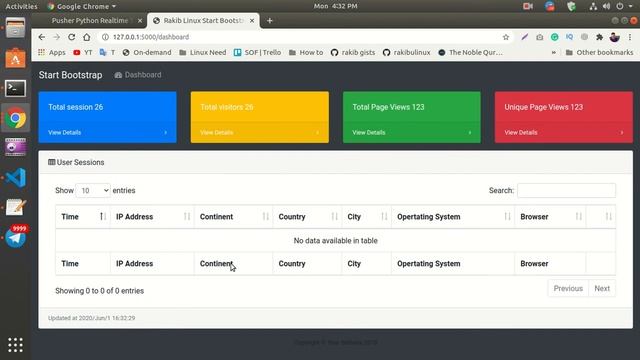Click the Previous pagination button
This screenshot has width=640, height=360.
pos(568,289)
